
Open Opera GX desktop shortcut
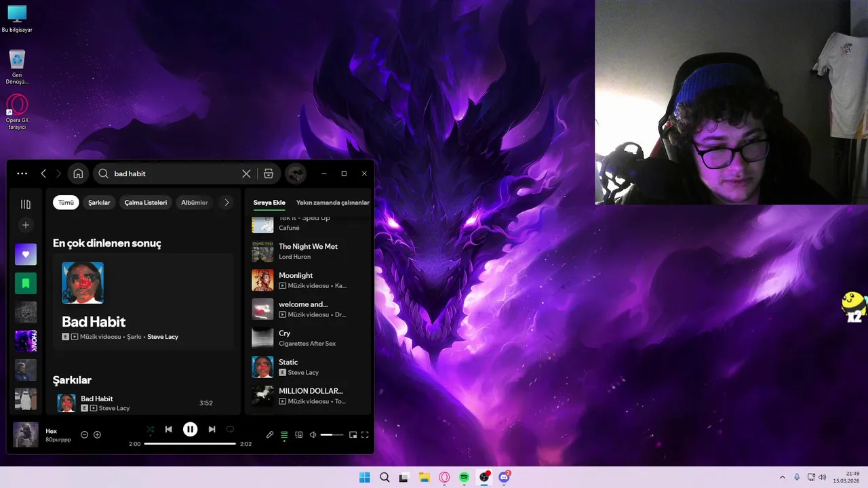click(x=17, y=113)
